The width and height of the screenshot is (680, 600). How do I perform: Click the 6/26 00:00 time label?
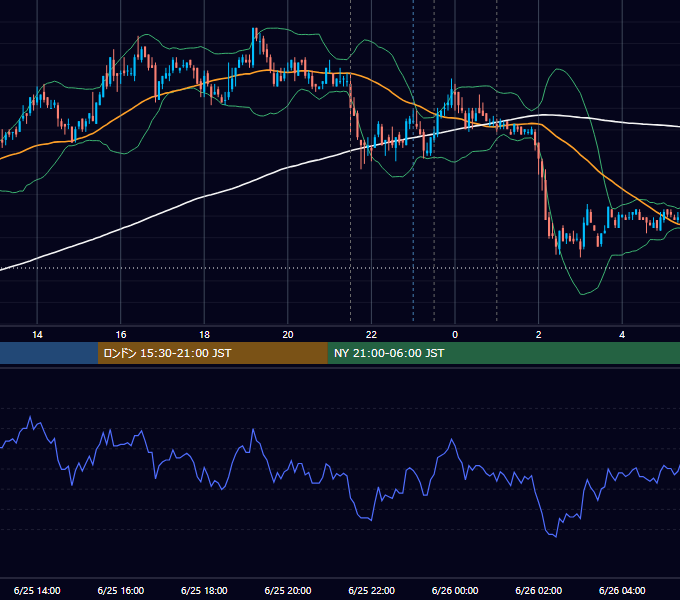coord(455,590)
